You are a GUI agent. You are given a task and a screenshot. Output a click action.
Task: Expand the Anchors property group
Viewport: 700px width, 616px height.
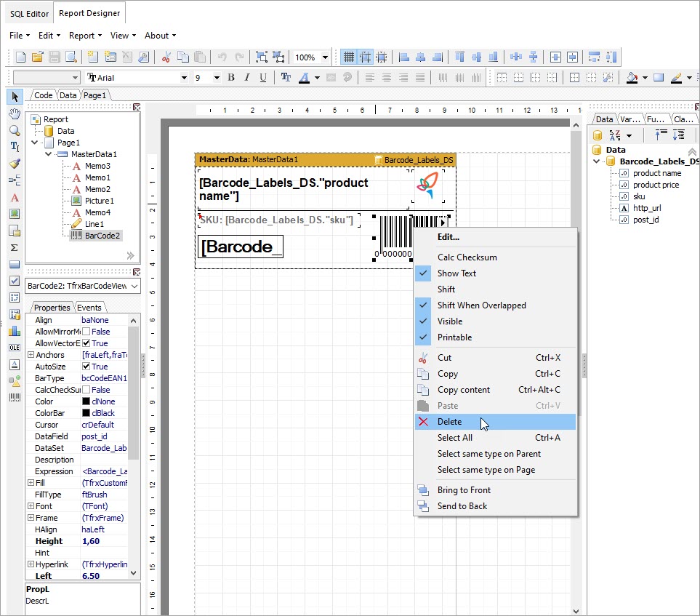click(31, 355)
